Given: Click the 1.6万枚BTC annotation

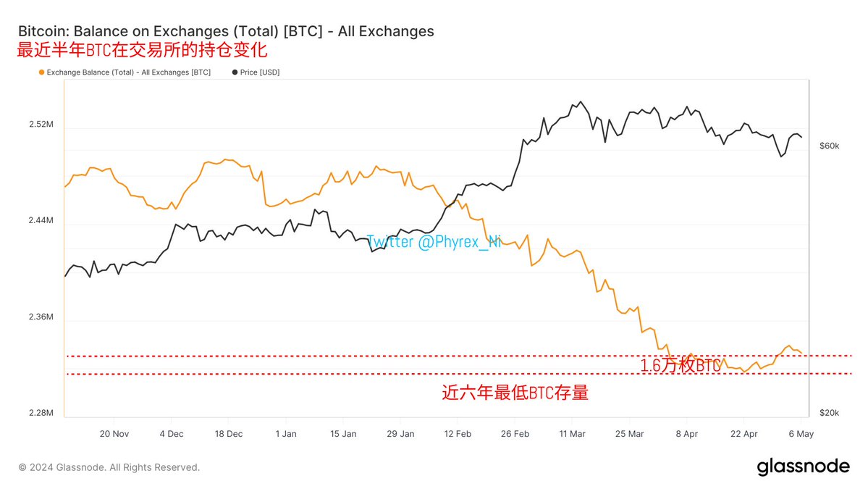Looking at the screenshot, I should click(681, 366).
